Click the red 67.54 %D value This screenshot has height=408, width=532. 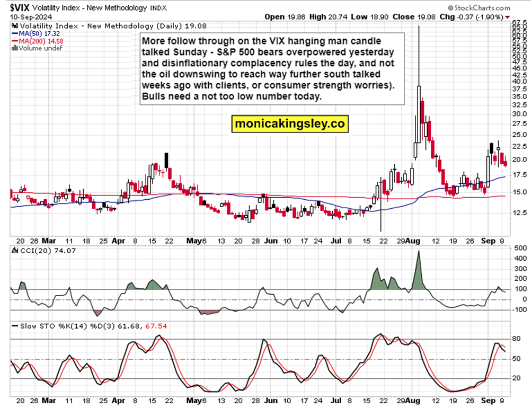tap(156, 326)
